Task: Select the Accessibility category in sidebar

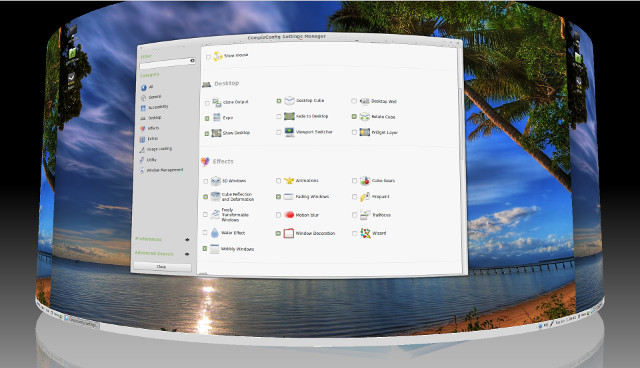Action: point(154,107)
